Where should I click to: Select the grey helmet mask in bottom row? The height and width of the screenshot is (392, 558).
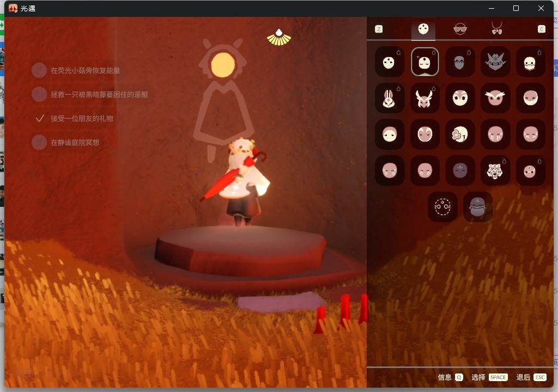[477, 207]
